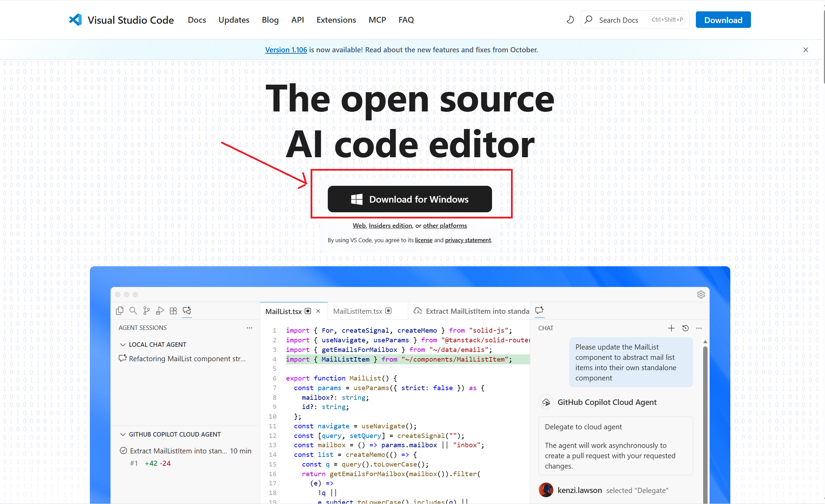Open the Extensions icon in the activity bar
The width and height of the screenshot is (825, 504).
coord(173,310)
